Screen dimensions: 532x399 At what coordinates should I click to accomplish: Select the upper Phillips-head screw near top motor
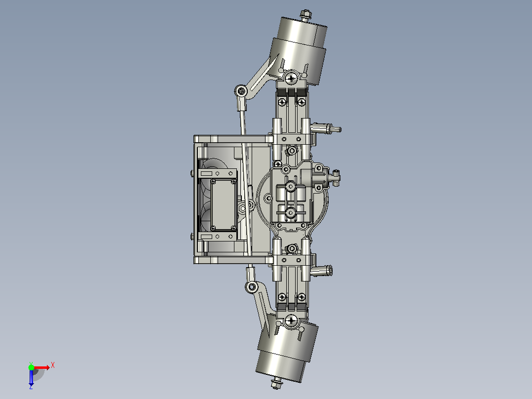291,79
